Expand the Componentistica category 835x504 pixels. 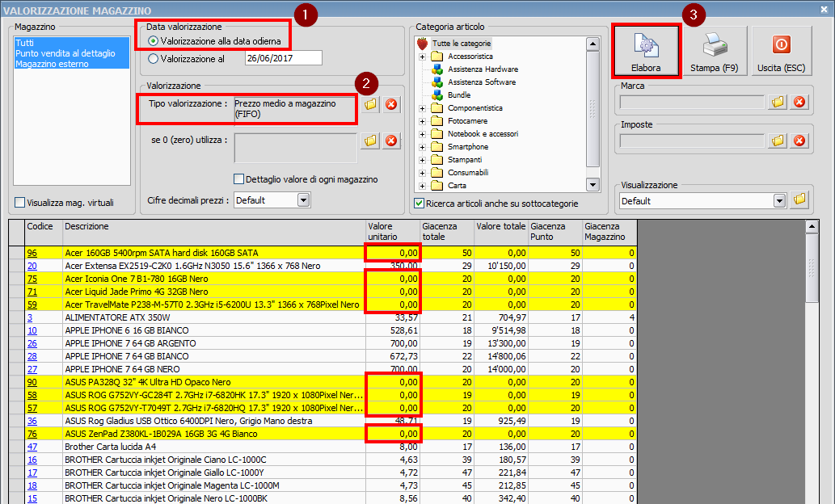(422, 108)
